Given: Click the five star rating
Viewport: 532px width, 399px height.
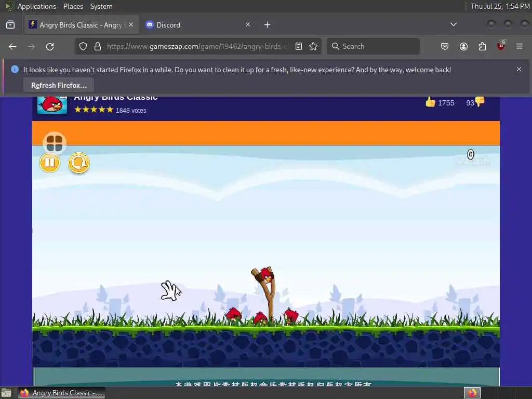Looking at the screenshot, I should click(94, 110).
